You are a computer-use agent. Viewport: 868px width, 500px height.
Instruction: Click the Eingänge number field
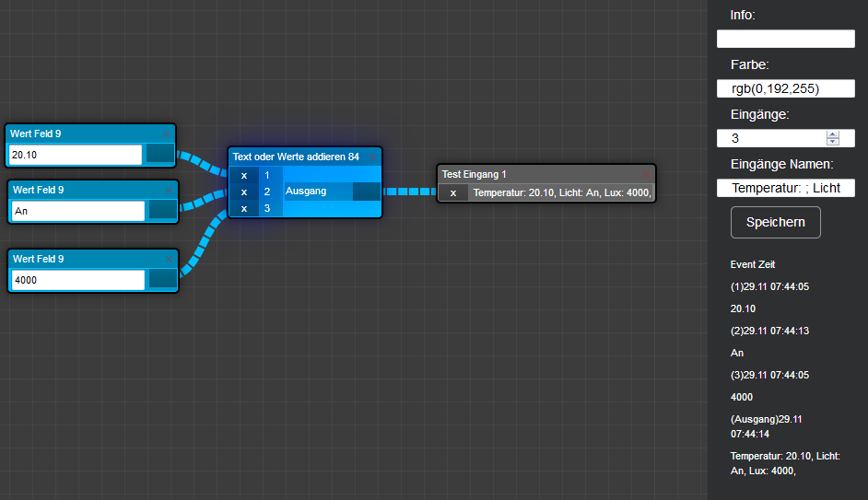pos(785,138)
